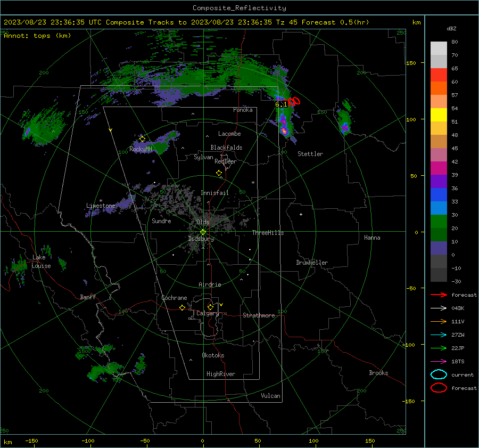Select the yellow diamond marker below Cochrane
This screenshot has height=448, width=479.
tap(183, 307)
